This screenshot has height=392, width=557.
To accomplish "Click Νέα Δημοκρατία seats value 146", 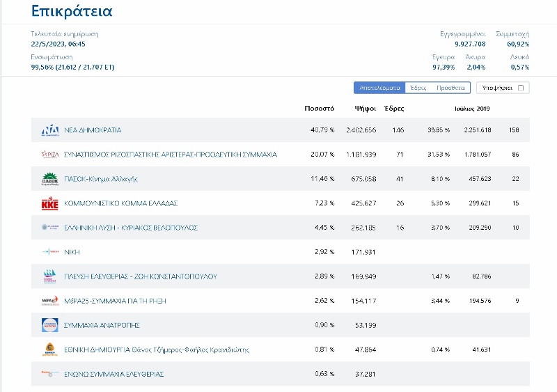I will pyautogui.click(x=398, y=130).
